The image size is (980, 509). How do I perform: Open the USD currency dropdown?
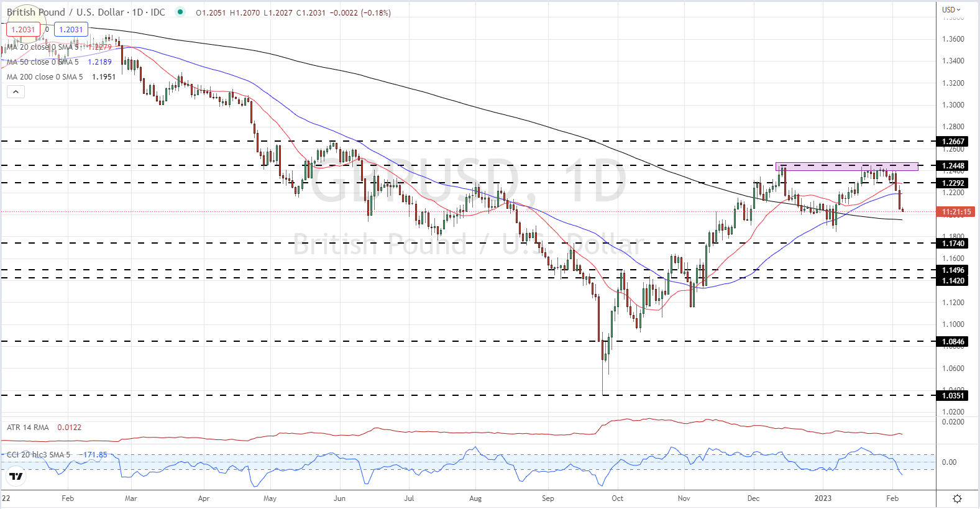(951, 9)
